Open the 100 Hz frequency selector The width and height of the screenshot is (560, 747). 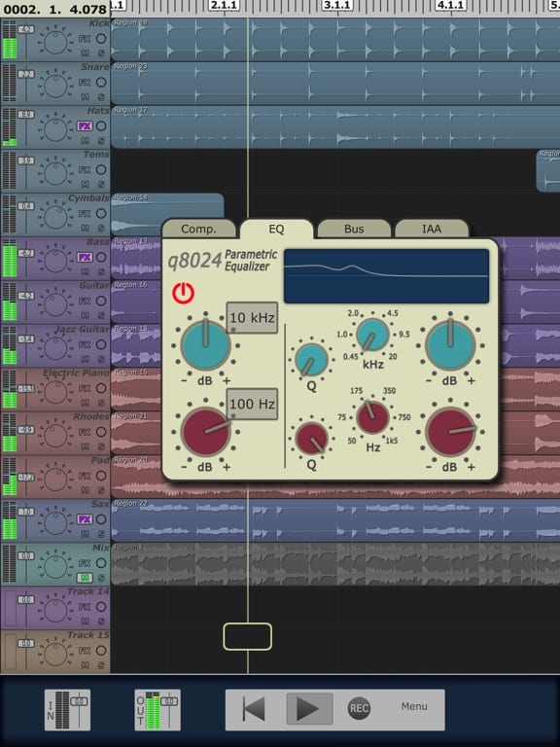[252, 404]
